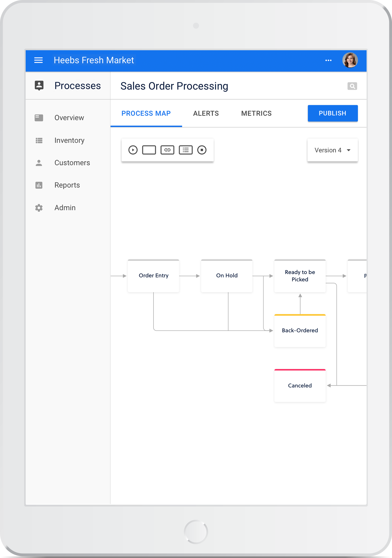Click the Processes heading text
Image resolution: width=392 pixels, height=558 pixels.
tap(77, 86)
